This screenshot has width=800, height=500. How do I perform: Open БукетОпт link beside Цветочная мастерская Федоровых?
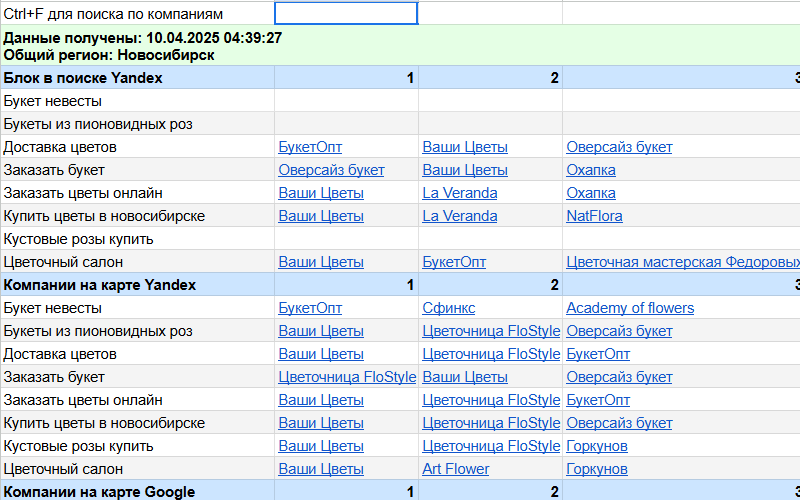click(454, 262)
